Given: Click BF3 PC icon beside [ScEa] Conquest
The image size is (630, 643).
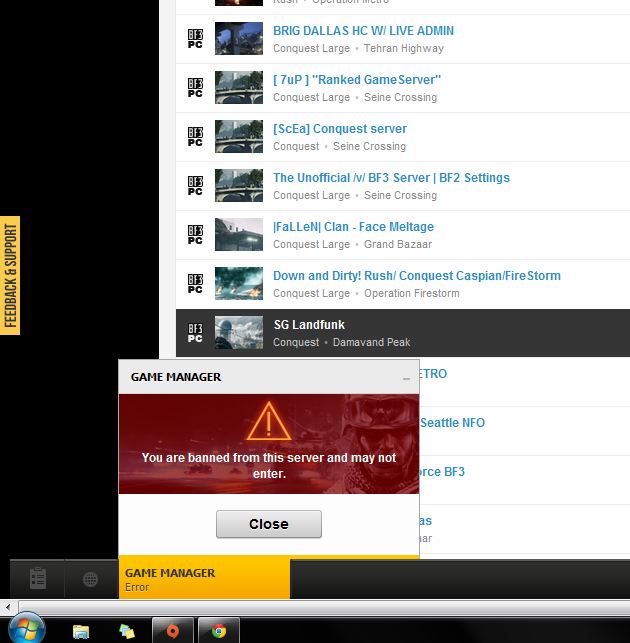Looking at the screenshot, I should (x=195, y=137).
